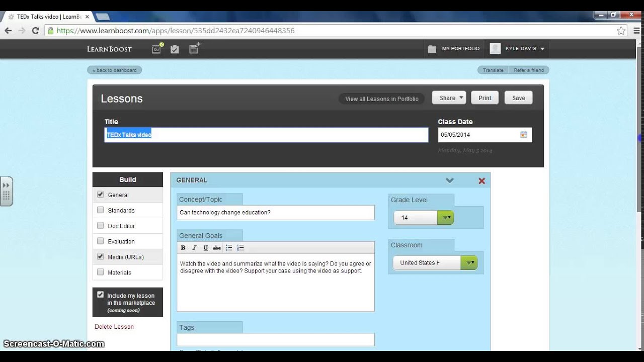Screen dimensions: 644x362
Task: Go back with browser back arrow
Action: click(8, 31)
